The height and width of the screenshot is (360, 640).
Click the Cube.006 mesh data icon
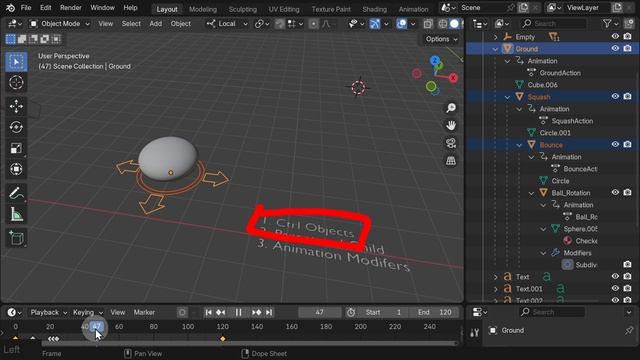coord(519,85)
